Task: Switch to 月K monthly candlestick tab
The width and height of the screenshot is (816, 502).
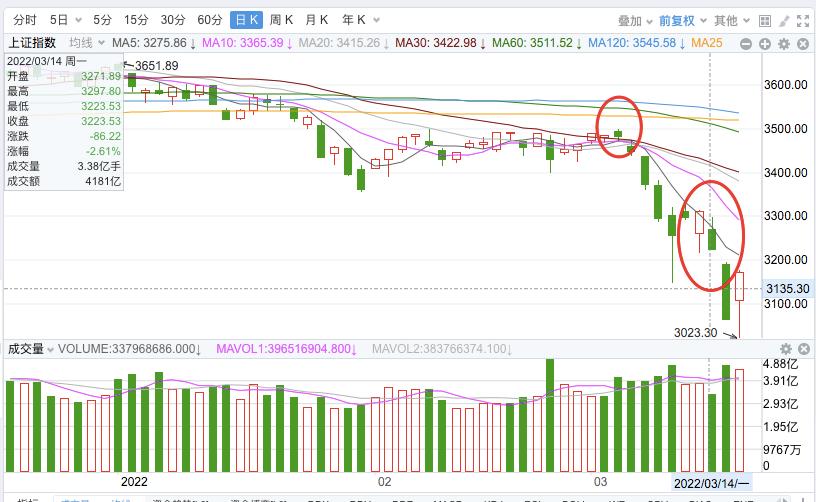Action: pos(316,20)
